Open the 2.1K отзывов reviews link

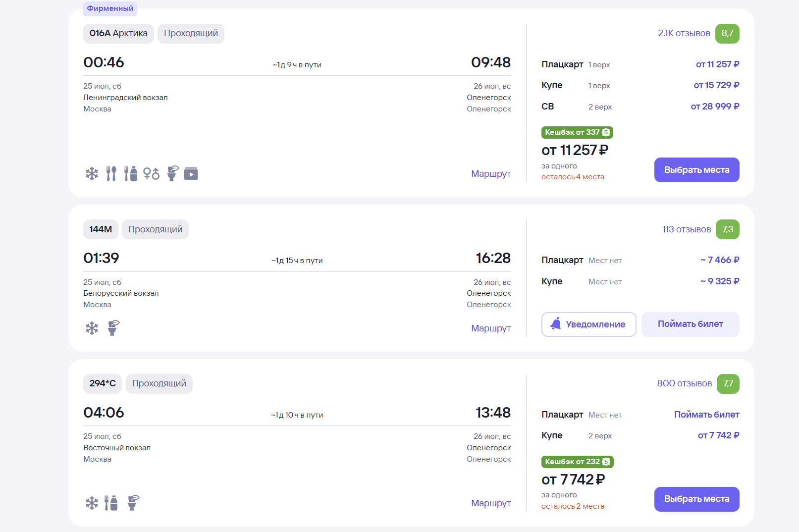[x=684, y=33]
